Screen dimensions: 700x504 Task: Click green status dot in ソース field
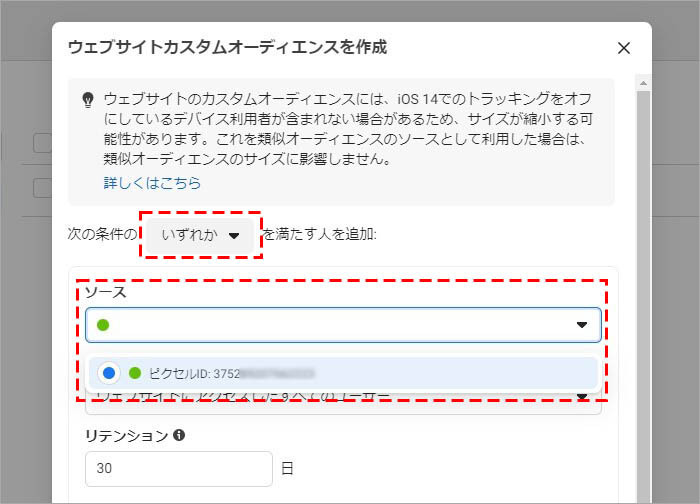point(103,325)
